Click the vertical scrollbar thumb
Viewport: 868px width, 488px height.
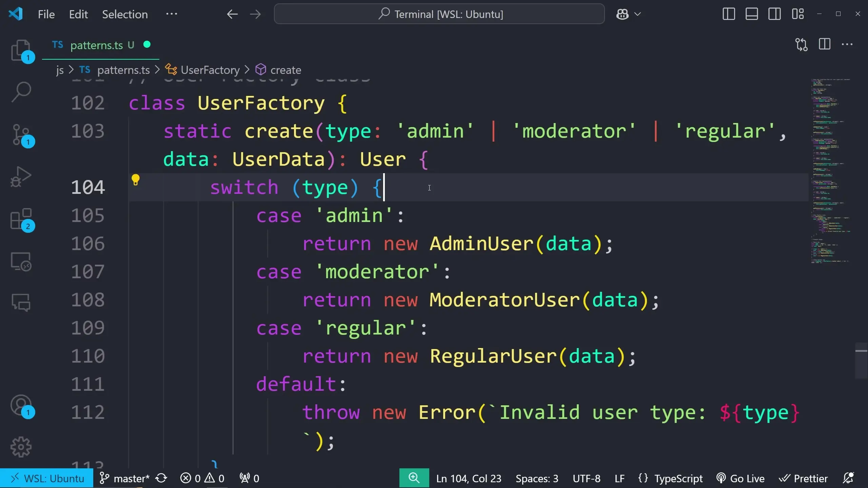point(861,361)
